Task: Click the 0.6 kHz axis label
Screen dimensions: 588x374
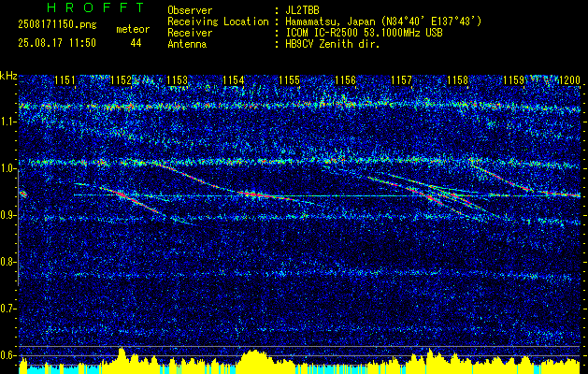Action: [7, 355]
